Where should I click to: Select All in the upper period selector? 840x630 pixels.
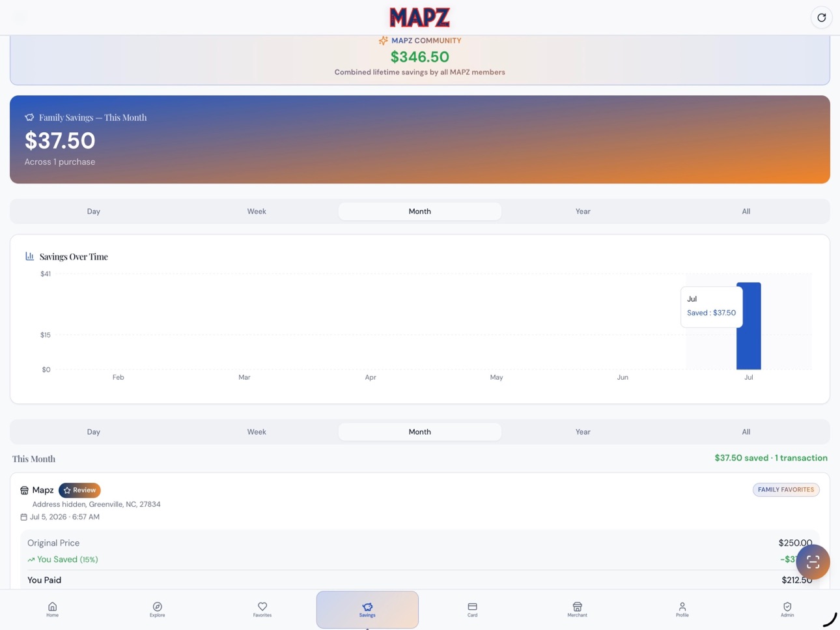tap(746, 211)
